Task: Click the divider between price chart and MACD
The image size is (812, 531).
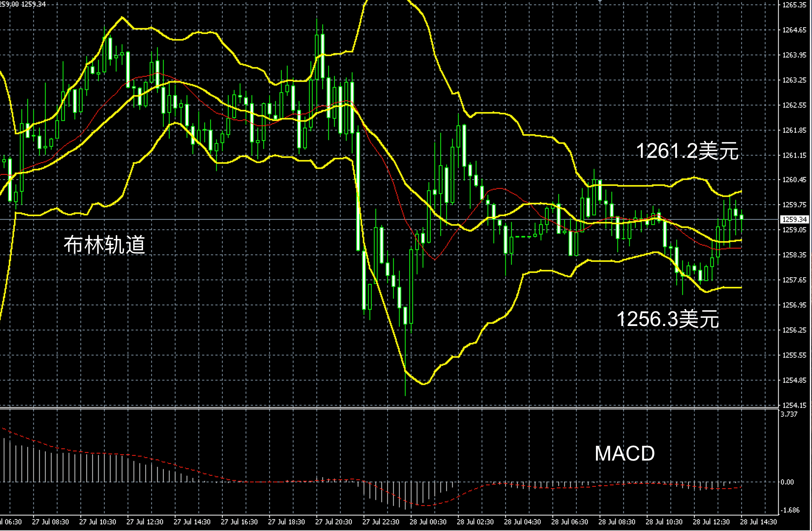Action: click(369, 408)
